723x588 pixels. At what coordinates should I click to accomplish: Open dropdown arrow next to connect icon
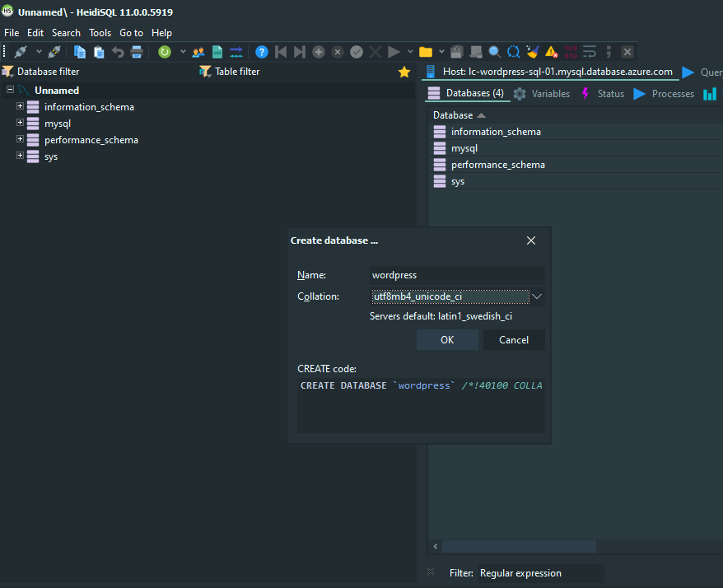coord(39,52)
